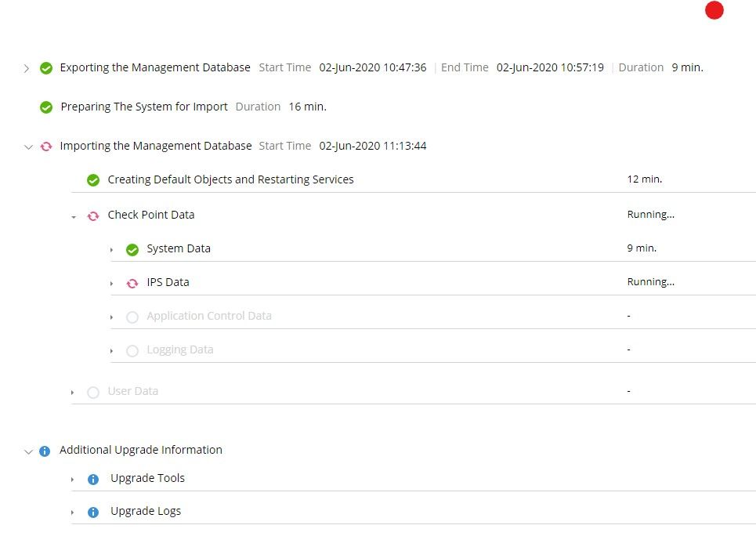Image resolution: width=756 pixels, height=536 pixels.
Task: Select the 'Importing the Management Database' title
Action: click(x=156, y=146)
